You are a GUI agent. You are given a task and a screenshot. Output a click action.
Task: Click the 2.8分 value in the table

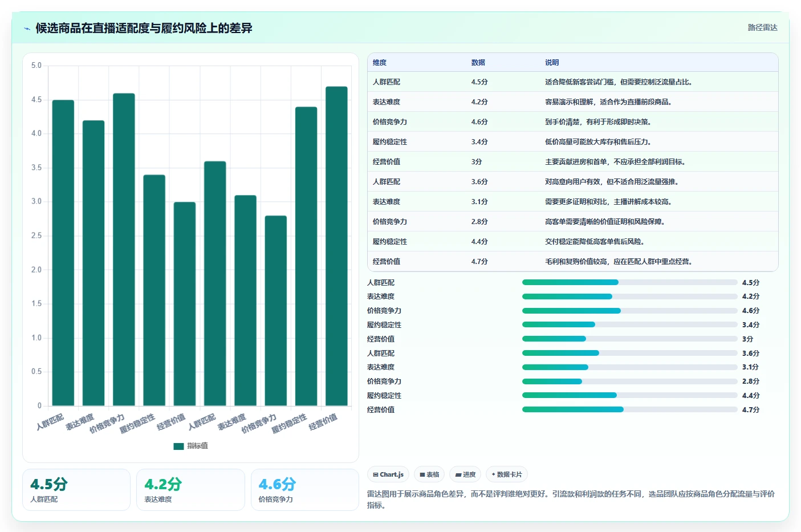pos(479,222)
